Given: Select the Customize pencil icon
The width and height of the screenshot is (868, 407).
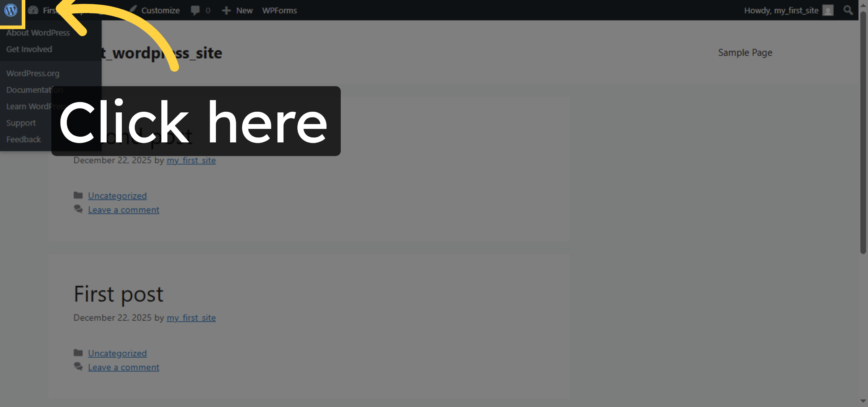Looking at the screenshot, I should 133,10.
